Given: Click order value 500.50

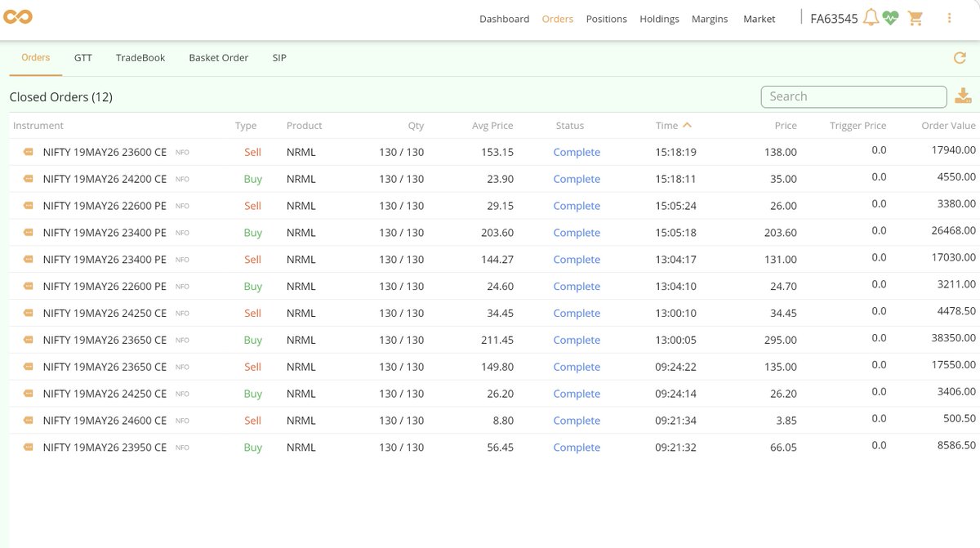Looking at the screenshot, I should coord(959,418).
